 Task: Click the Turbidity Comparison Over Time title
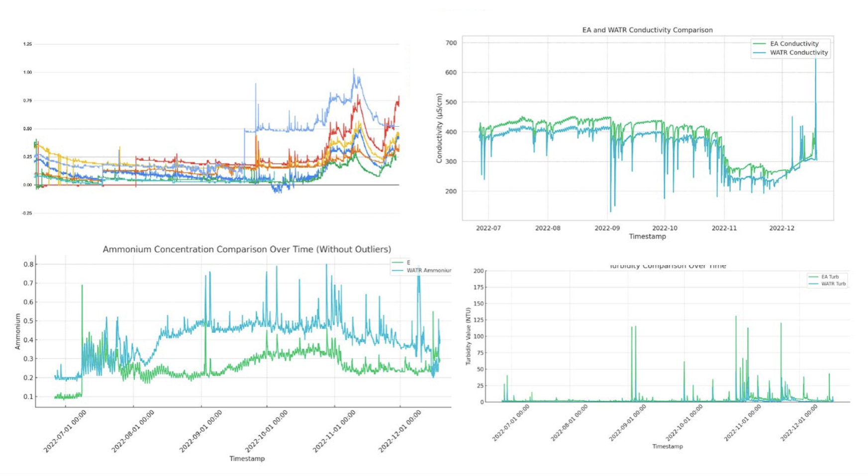pyautogui.click(x=669, y=265)
